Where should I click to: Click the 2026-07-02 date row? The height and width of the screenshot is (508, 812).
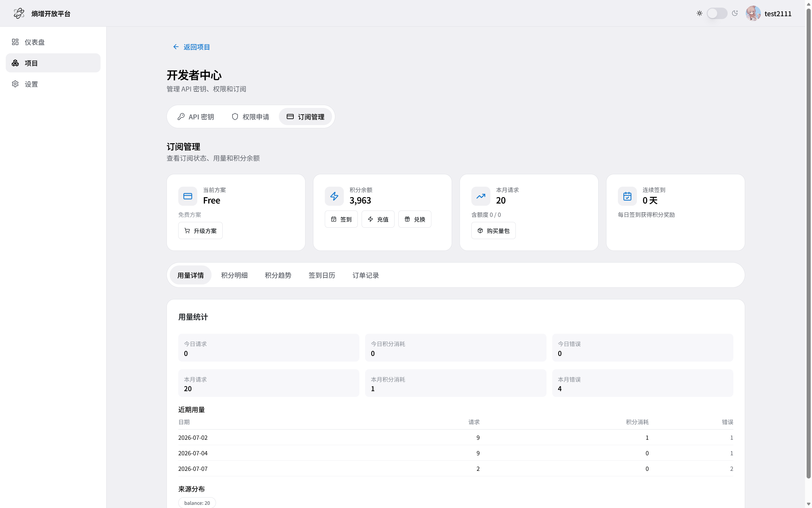pyautogui.click(x=456, y=438)
